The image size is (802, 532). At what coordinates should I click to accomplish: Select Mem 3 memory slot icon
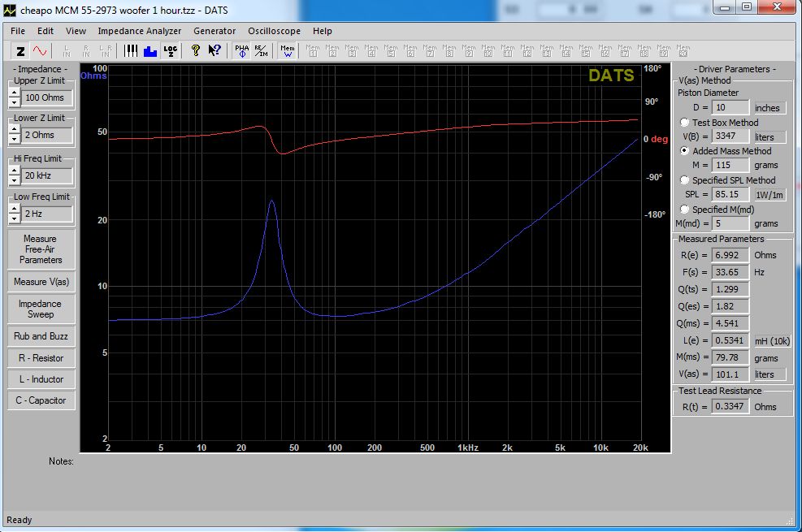tap(351, 50)
